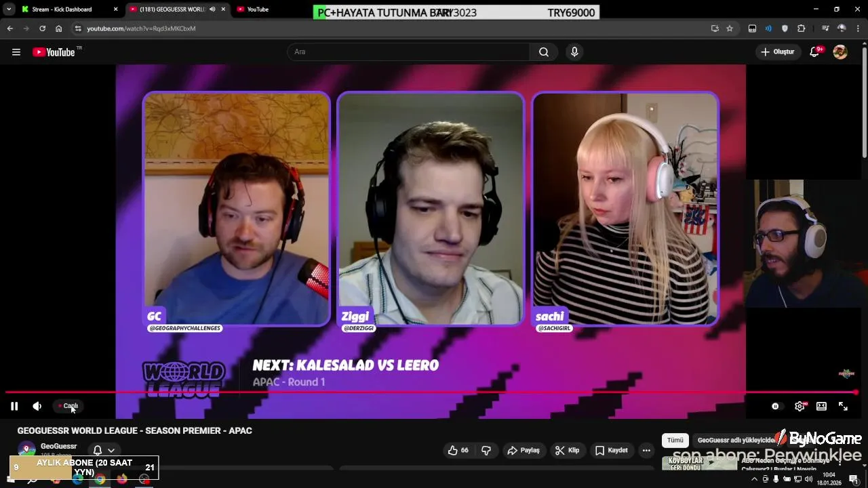Viewport: 868px width, 488px height.
Task: Pause the video playback
Action: pyautogui.click(x=14, y=406)
